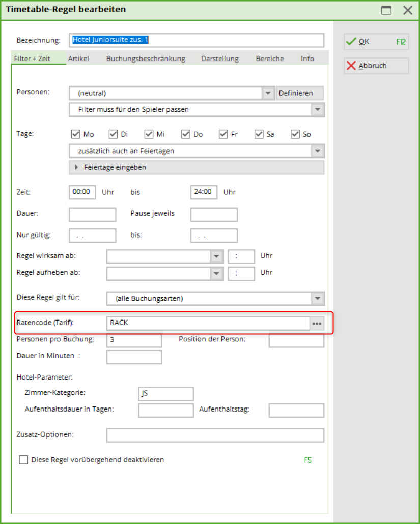Maximize the Timetable-Regel dialog window
The image size is (420, 524).
(x=387, y=10)
